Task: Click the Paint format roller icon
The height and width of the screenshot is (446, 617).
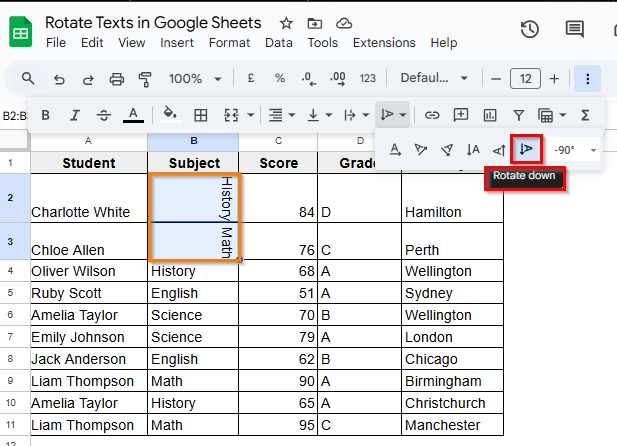Action: tap(145, 78)
